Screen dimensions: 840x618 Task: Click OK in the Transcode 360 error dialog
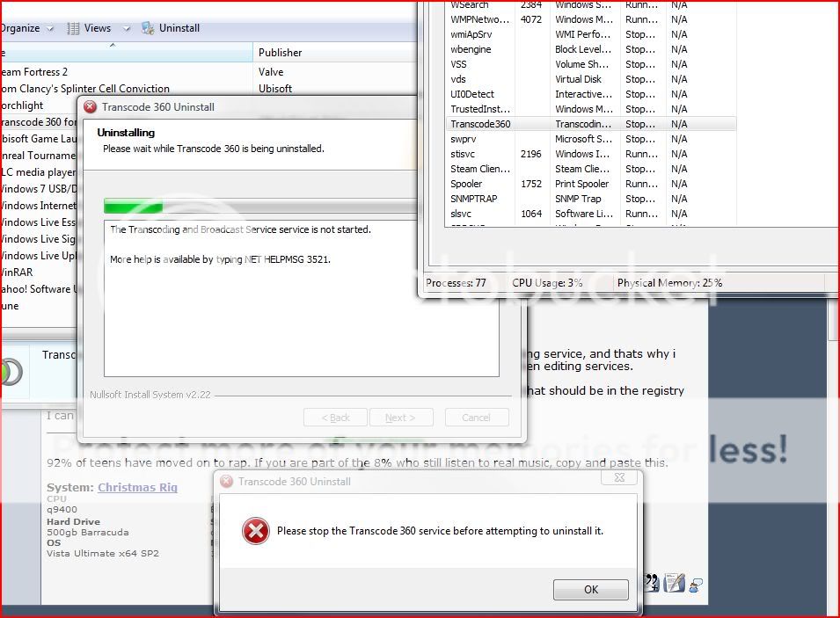[x=591, y=590]
